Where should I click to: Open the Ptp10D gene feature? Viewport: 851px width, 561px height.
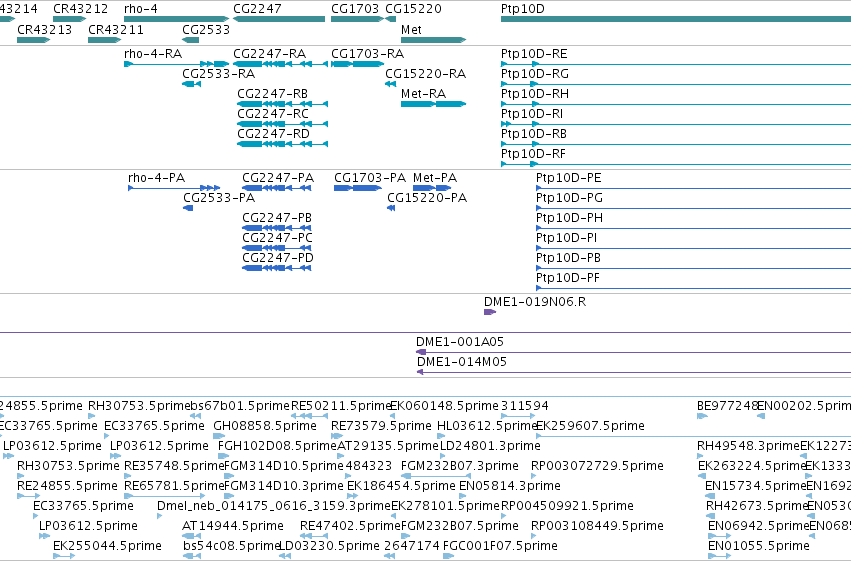coord(676,19)
